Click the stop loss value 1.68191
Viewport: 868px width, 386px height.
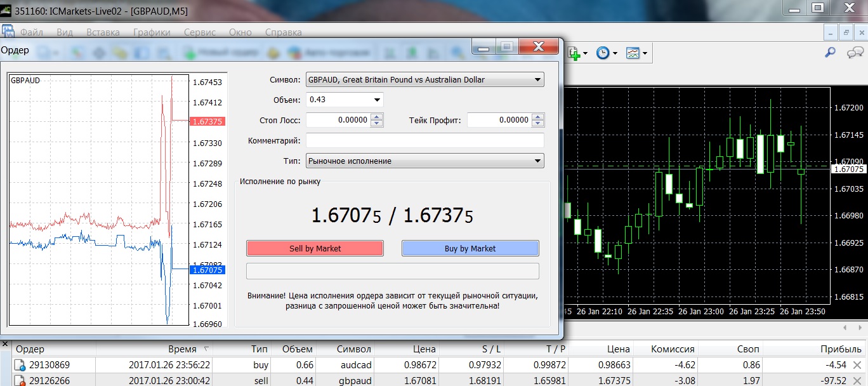(485, 380)
